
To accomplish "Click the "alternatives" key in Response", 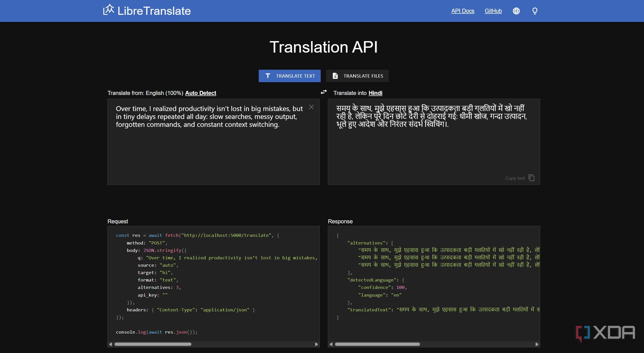I will coord(366,243).
